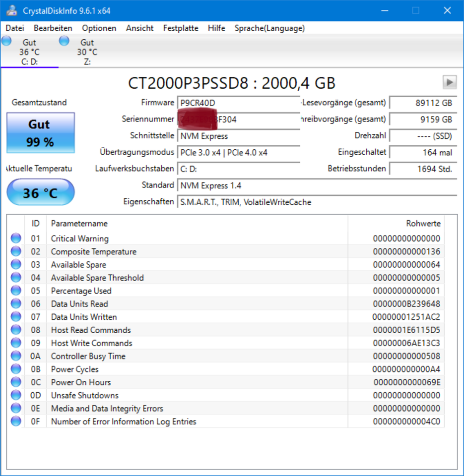Viewport: 464px width, 476px height.
Task: Open the Sprache(Language) menu
Action: 269,28
